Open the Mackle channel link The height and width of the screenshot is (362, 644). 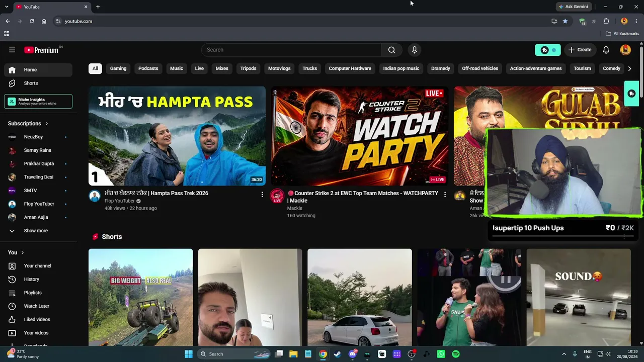(x=295, y=208)
